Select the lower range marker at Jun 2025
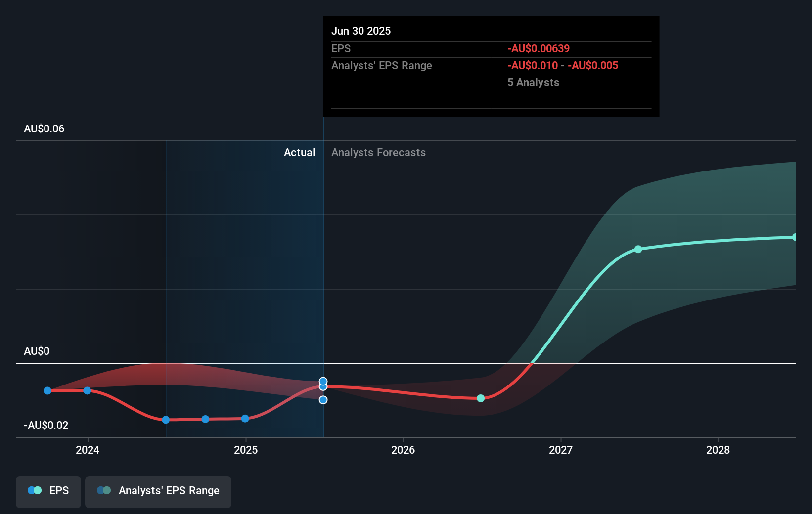This screenshot has width=812, height=514. tap(323, 400)
